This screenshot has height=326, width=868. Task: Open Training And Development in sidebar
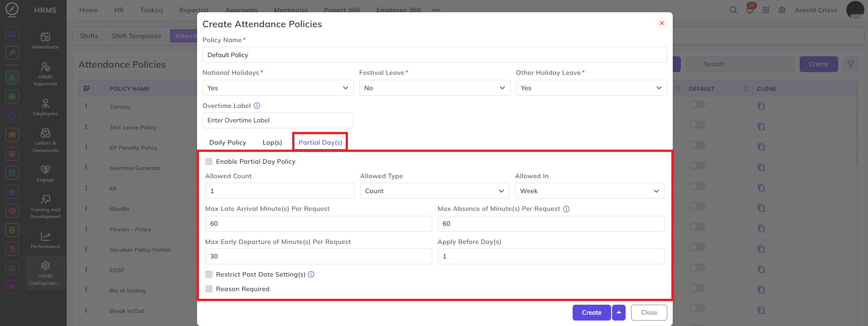pos(45,207)
